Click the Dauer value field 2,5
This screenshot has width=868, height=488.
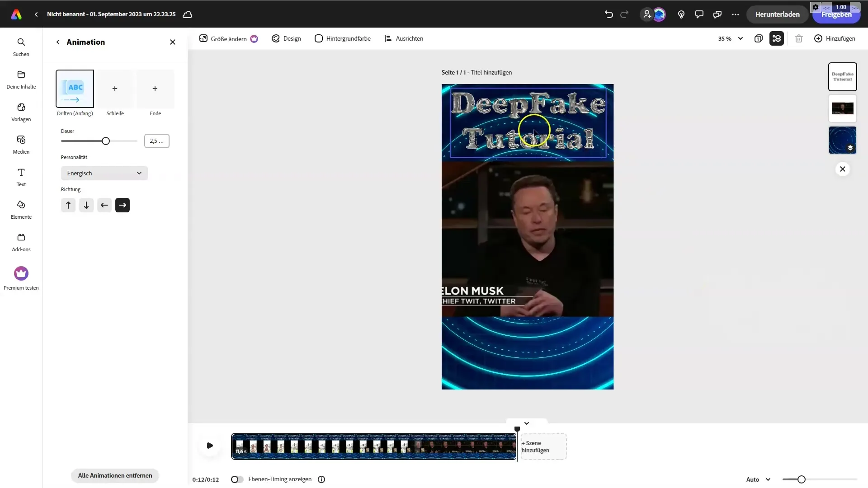(x=157, y=141)
